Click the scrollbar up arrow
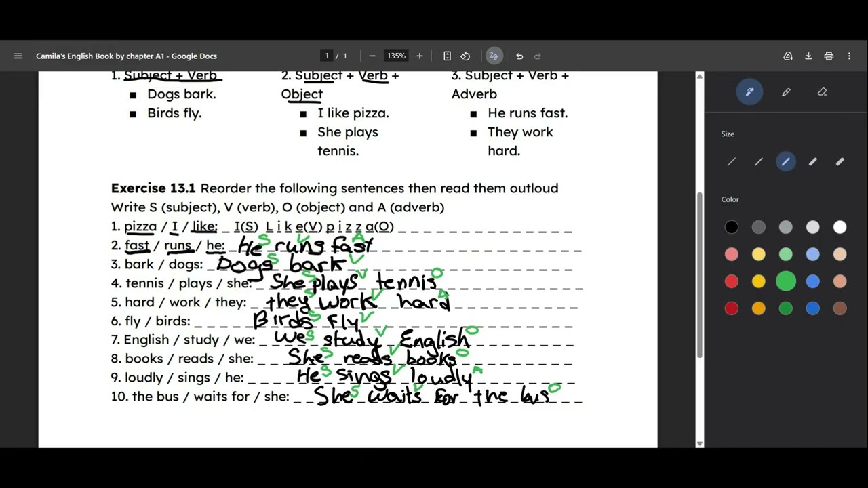The width and height of the screenshot is (868, 488). pyautogui.click(x=700, y=76)
